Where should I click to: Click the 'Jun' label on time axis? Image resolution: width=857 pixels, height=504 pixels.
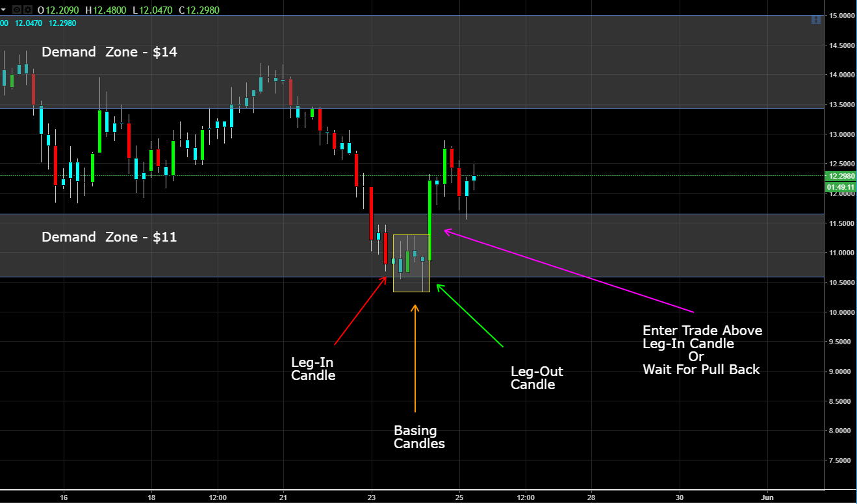click(767, 498)
